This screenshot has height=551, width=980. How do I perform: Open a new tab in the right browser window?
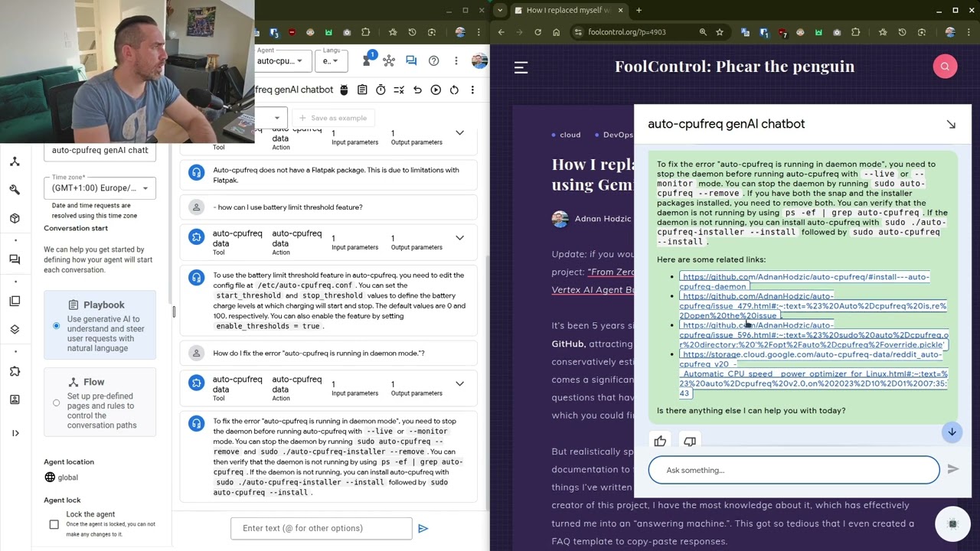point(639,10)
